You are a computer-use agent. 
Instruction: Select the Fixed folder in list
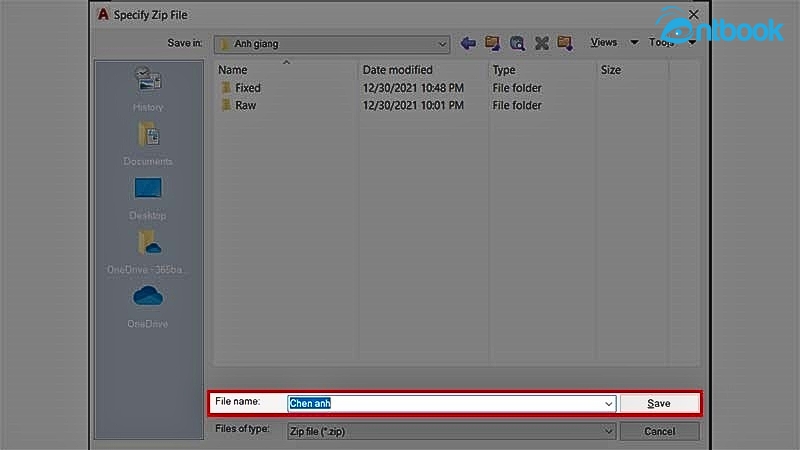pyautogui.click(x=247, y=88)
